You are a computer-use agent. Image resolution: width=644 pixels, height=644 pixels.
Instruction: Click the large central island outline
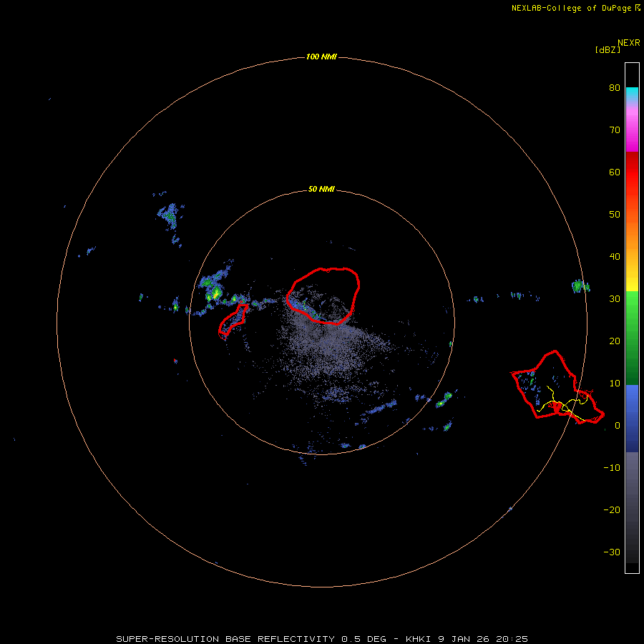tap(323, 296)
